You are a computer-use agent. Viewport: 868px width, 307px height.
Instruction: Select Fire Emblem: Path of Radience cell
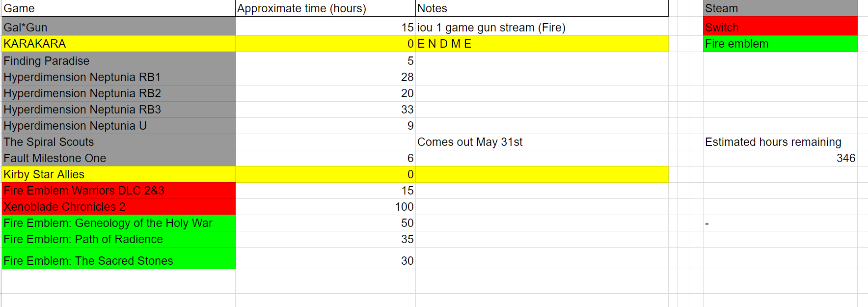pos(118,239)
